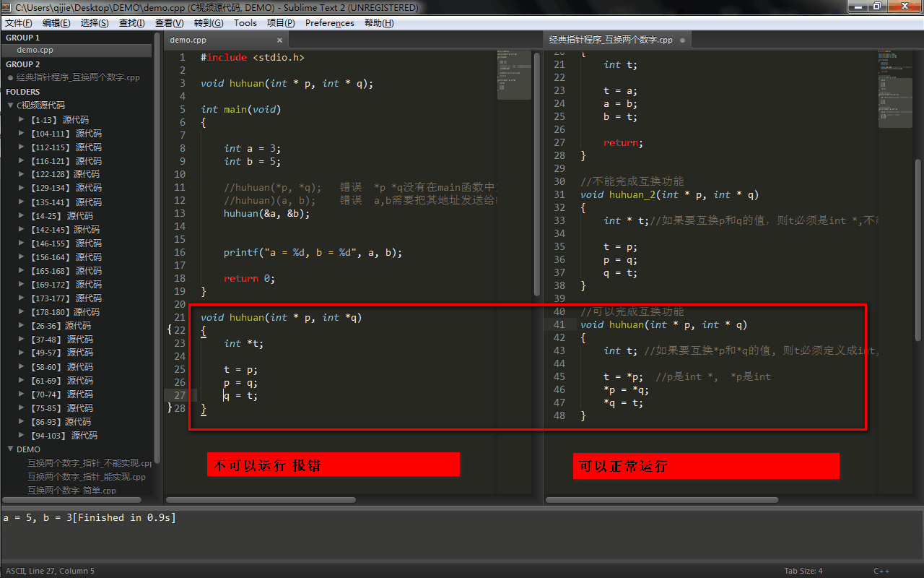Expand the 【165-168】源代码 folder
This screenshot has height=578, width=924.
[22, 270]
